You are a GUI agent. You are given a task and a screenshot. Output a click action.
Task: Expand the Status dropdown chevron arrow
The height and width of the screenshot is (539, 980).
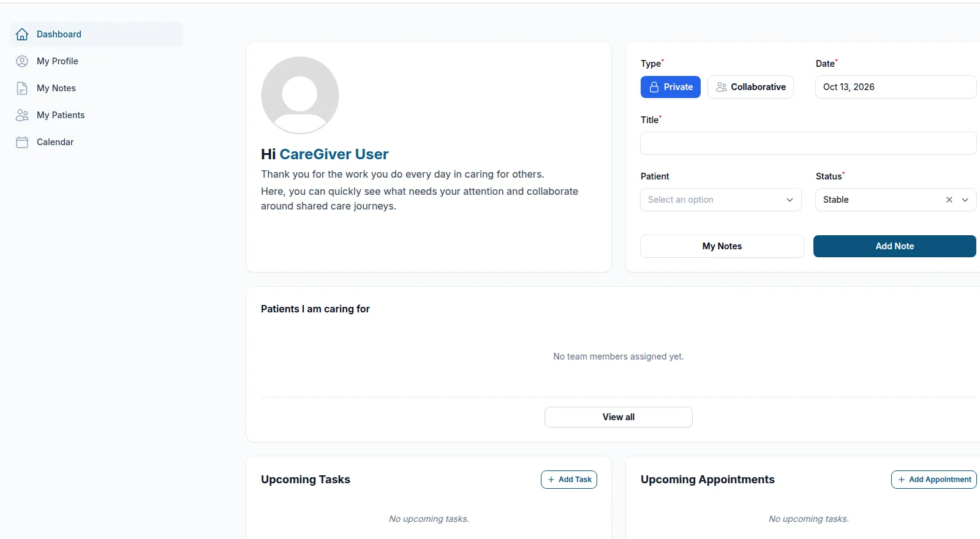[x=965, y=200]
